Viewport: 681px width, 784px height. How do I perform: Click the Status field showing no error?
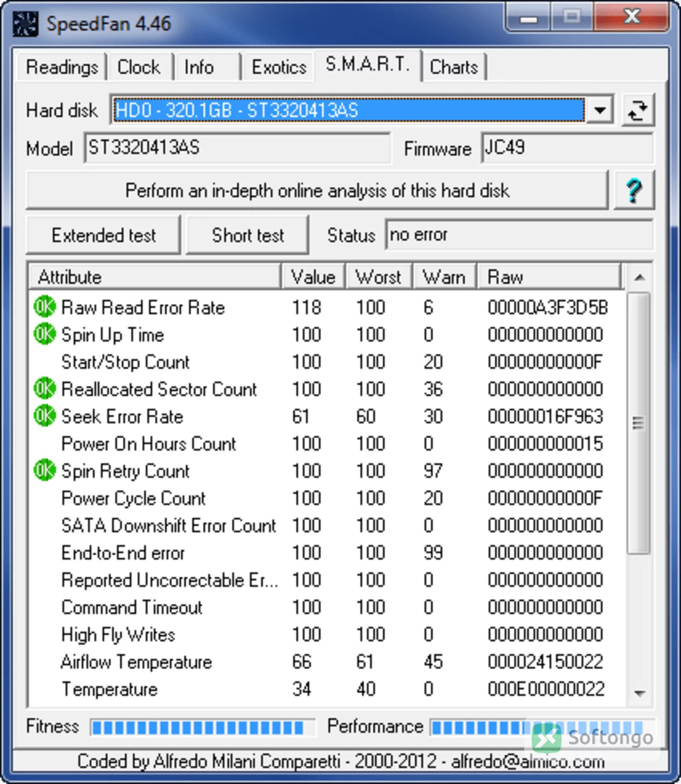[520, 234]
